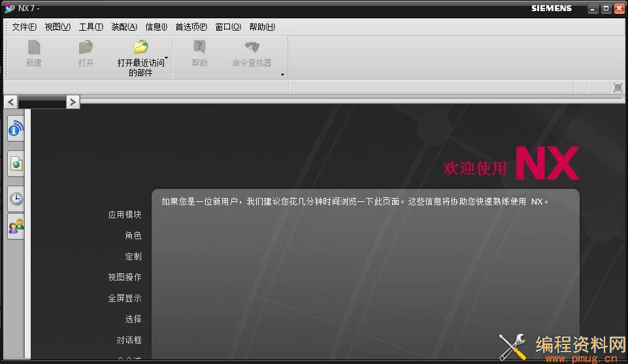
Task: Open the Preferences (首选项) menu
Action: click(191, 27)
